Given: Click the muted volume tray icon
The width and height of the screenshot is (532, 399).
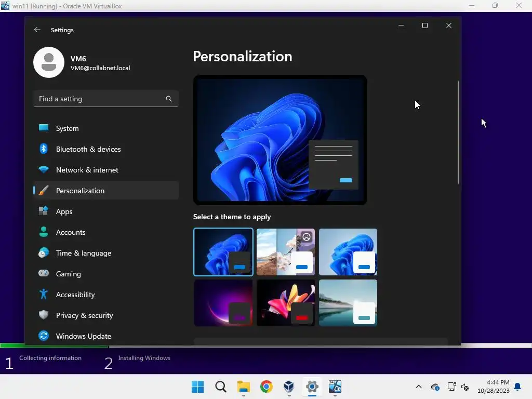Looking at the screenshot, I should click(x=465, y=387).
